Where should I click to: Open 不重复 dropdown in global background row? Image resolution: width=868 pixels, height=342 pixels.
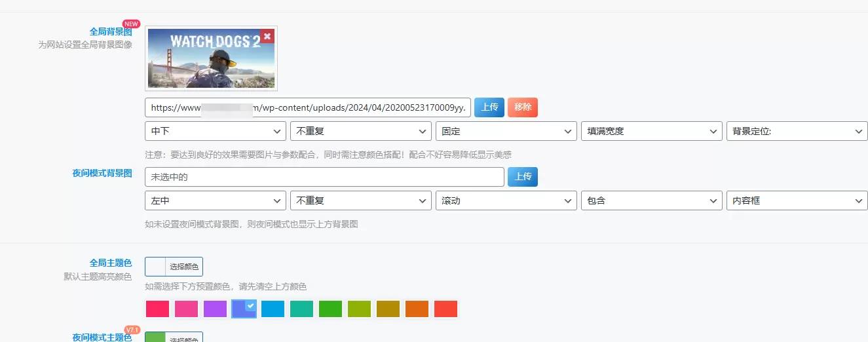tap(361, 131)
